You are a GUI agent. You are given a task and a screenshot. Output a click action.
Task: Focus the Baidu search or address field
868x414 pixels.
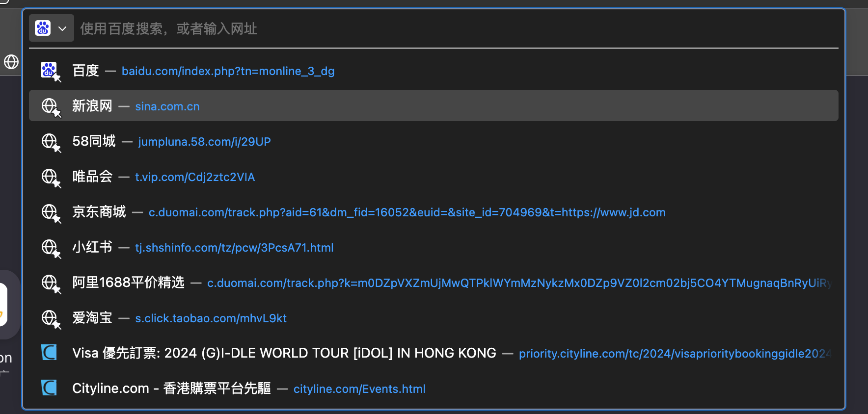[x=457, y=28]
